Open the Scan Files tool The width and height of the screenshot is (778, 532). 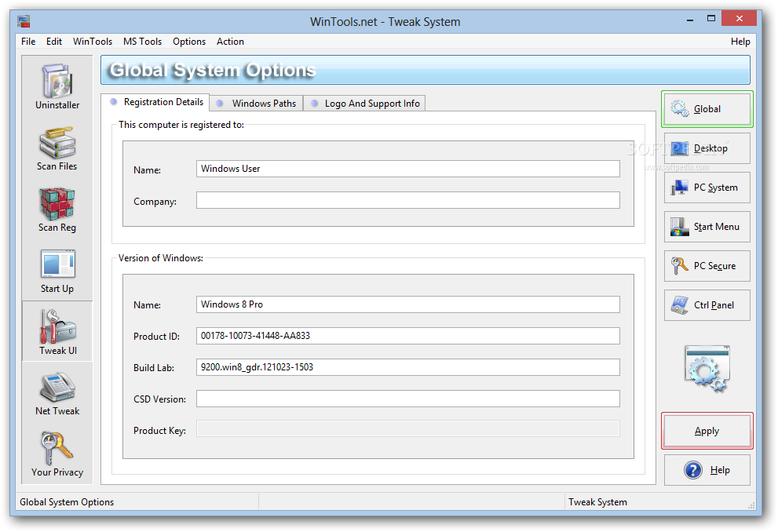pos(57,148)
